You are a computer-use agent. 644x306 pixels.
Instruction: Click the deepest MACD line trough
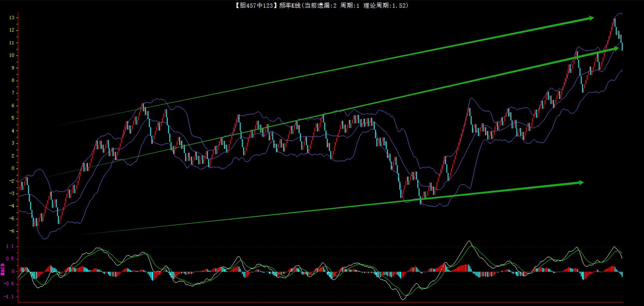403,299
